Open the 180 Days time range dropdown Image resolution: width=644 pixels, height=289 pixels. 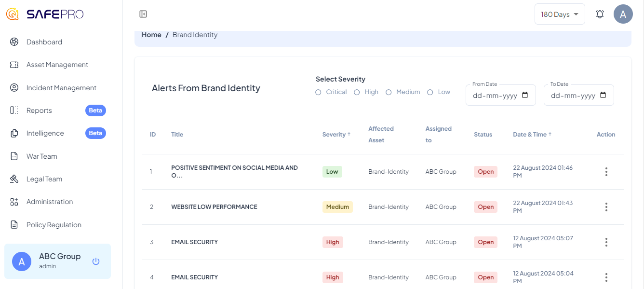click(559, 14)
